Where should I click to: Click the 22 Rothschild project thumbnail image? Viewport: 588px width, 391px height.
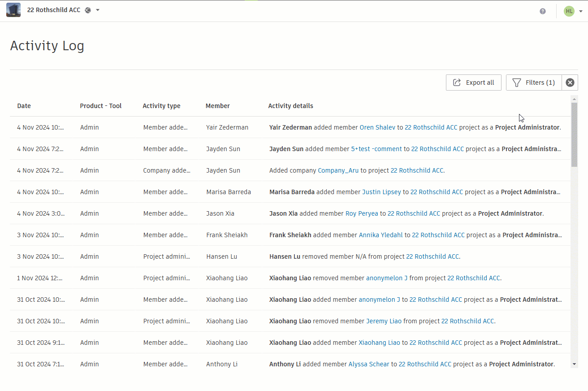(x=13, y=10)
